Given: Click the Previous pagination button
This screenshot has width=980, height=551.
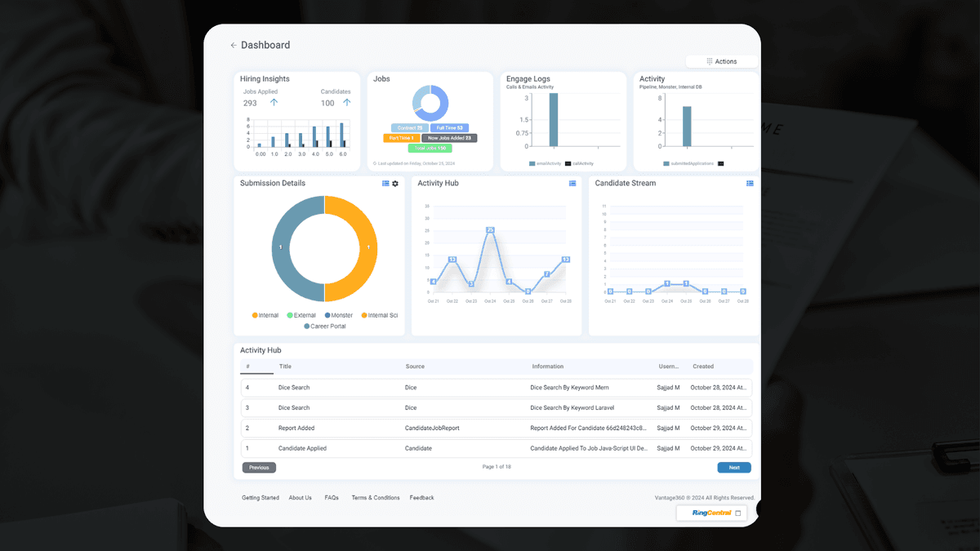Looking at the screenshot, I should pos(259,468).
